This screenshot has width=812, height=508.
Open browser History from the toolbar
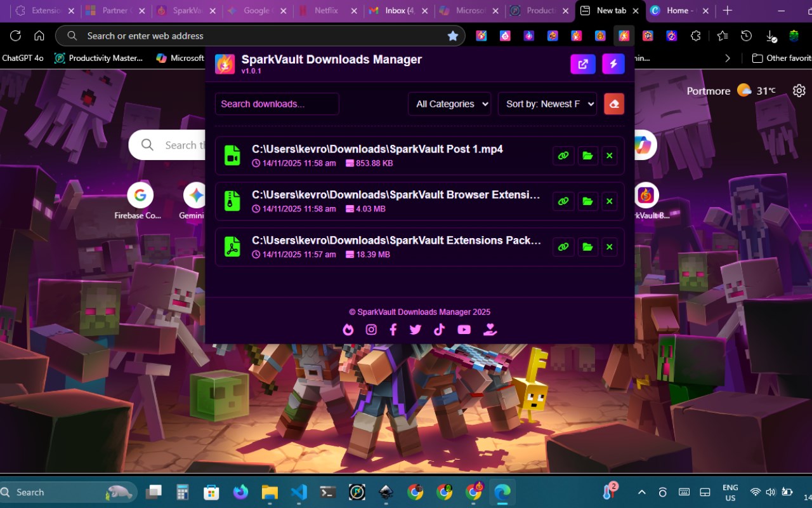pos(747,36)
